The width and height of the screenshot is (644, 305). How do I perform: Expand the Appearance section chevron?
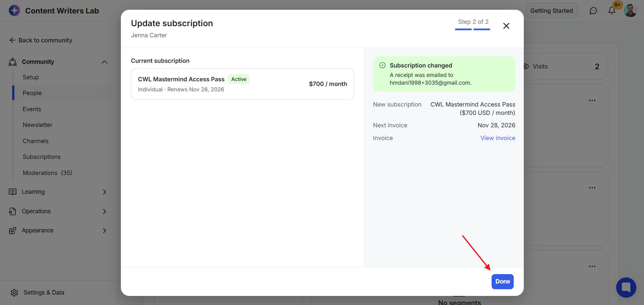tap(104, 230)
